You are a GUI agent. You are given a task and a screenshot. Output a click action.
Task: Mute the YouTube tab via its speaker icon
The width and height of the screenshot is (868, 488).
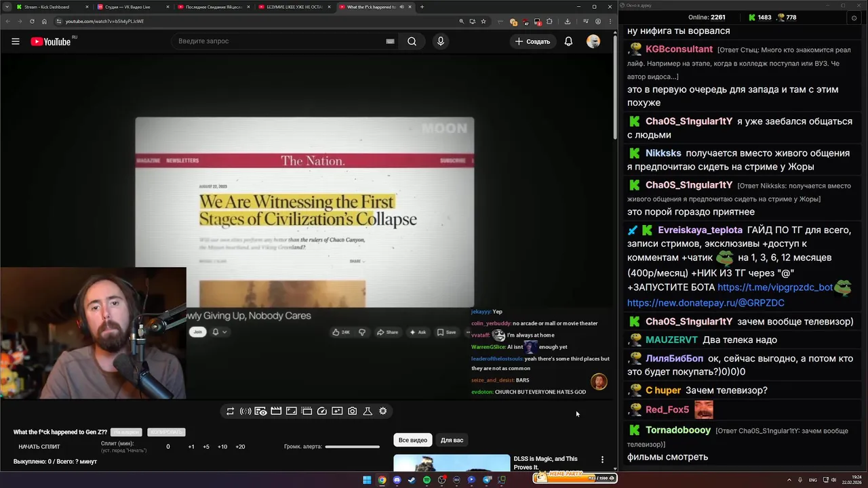click(402, 7)
